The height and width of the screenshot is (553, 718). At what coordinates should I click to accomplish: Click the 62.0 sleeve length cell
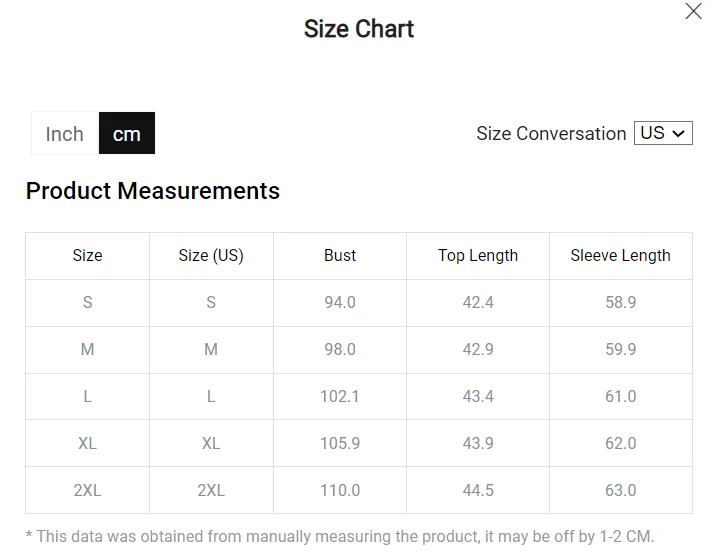coord(621,444)
